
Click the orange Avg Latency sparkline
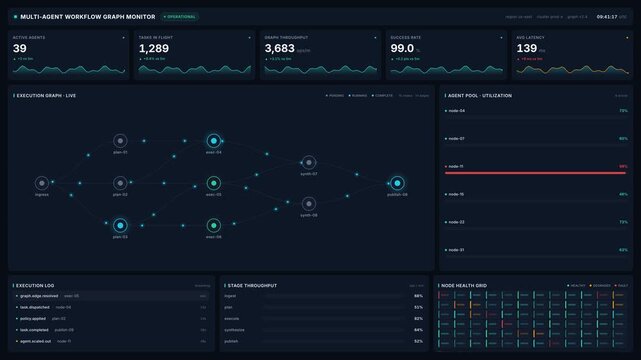[572, 70]
